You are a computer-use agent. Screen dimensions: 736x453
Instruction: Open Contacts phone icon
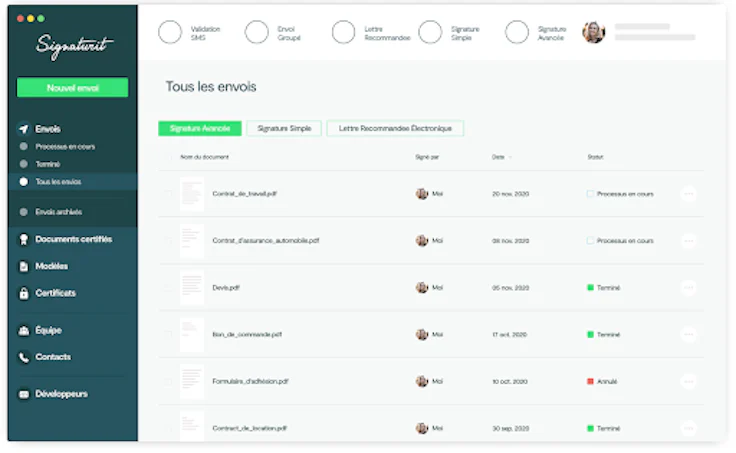point(23,357)
